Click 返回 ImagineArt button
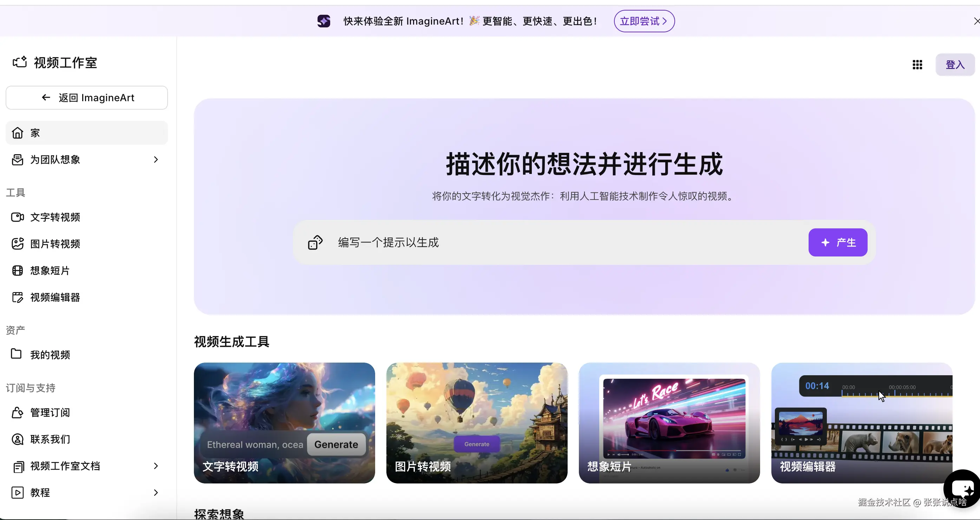The width and height of the screenshot is (980, 520). pos(87,98)
